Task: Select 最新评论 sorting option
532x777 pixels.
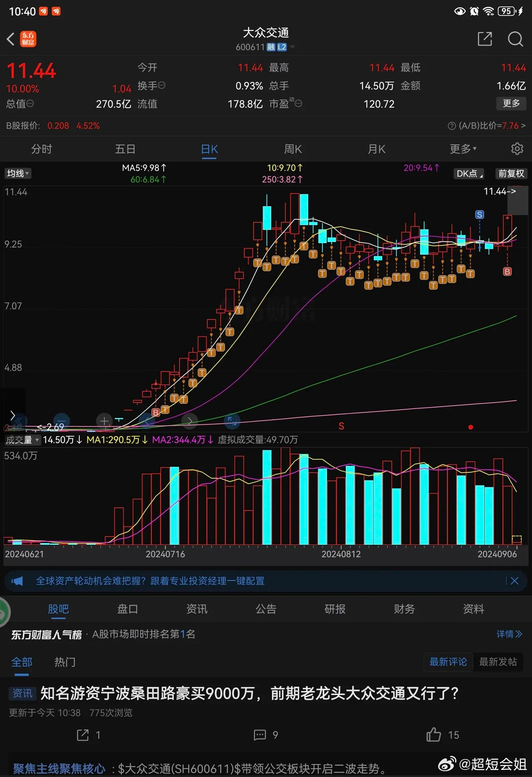Action: [448, 661]
